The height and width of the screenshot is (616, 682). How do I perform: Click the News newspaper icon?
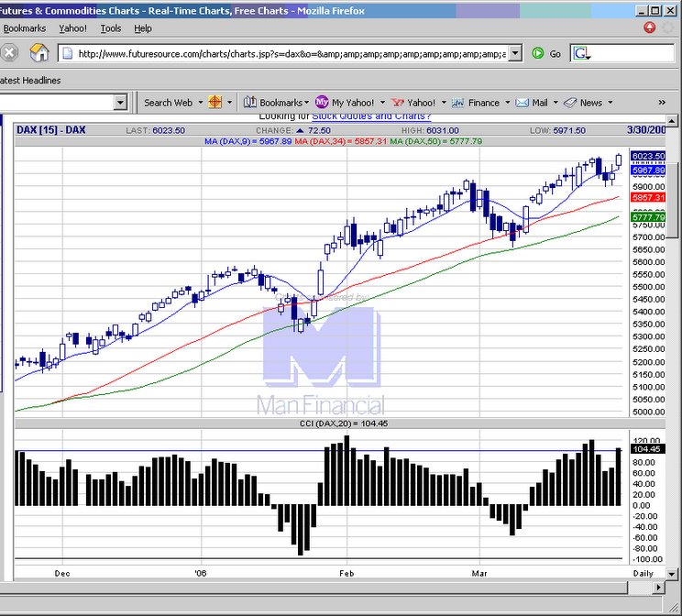(x=570, y=103)
